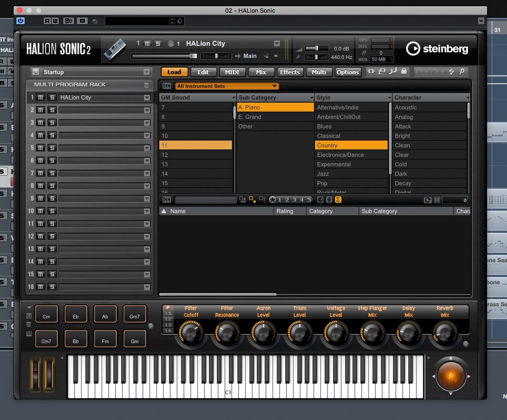Click the reset search icon left of search field
This screenshot has width=507, height=420.
tap(167, 199)
